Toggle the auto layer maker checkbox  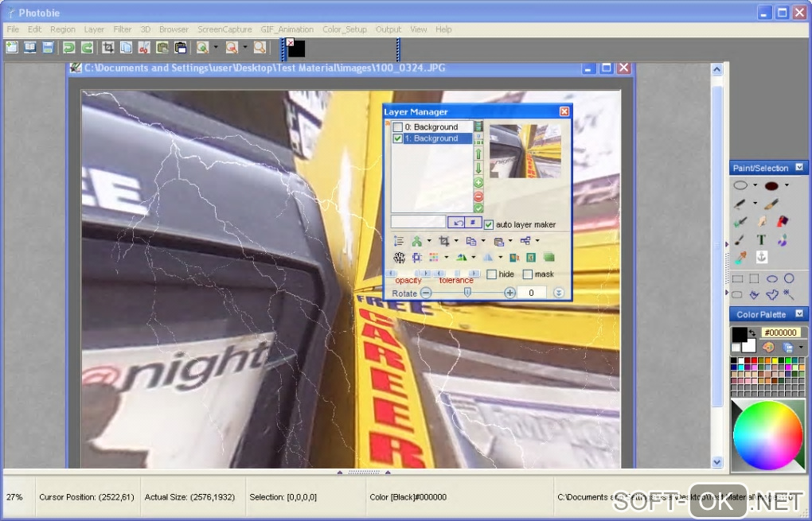488,224
